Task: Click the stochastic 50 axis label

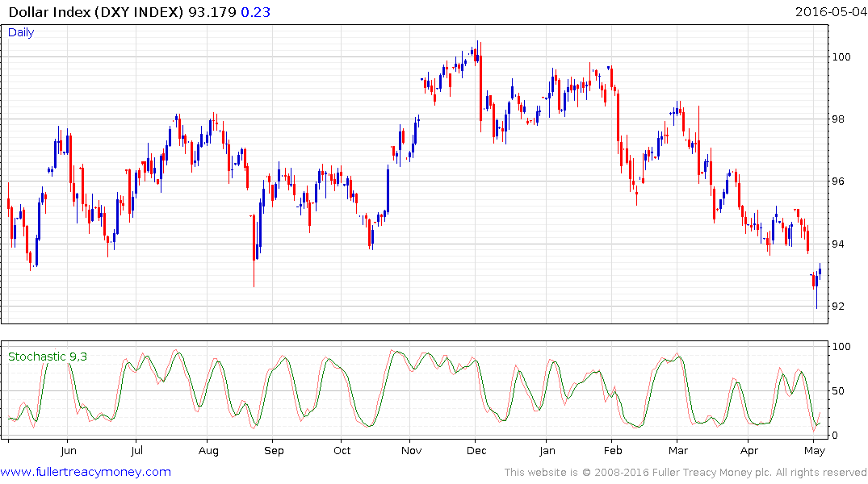Action: (x=839, y=391)
